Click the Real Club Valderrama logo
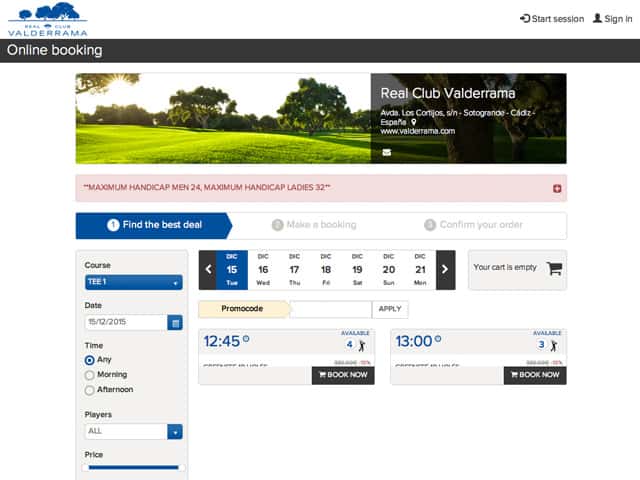 48,19
